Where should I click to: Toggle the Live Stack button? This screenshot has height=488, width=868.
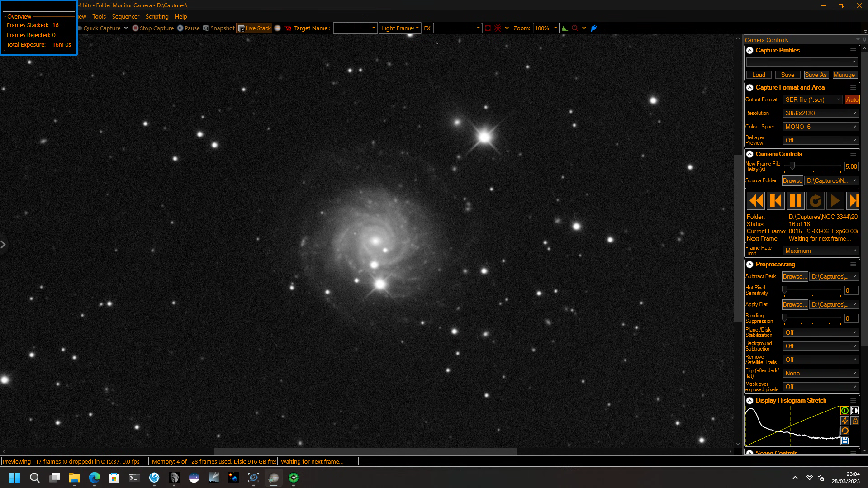click(254, 28)
